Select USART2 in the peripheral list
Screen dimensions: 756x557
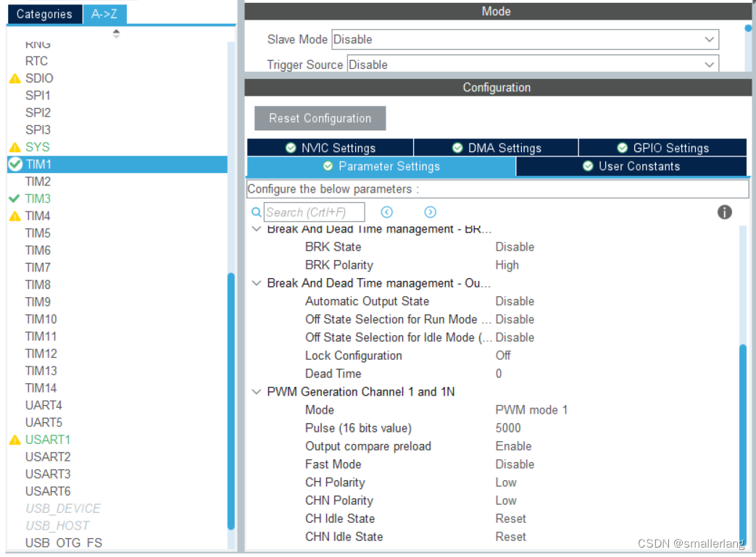pyautogui.click(x=48, y=457)
